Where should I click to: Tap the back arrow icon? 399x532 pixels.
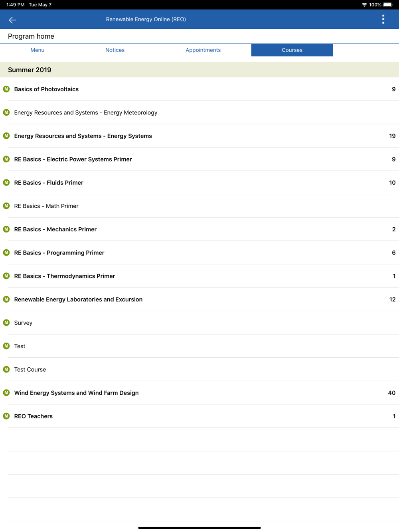point(12,20)
